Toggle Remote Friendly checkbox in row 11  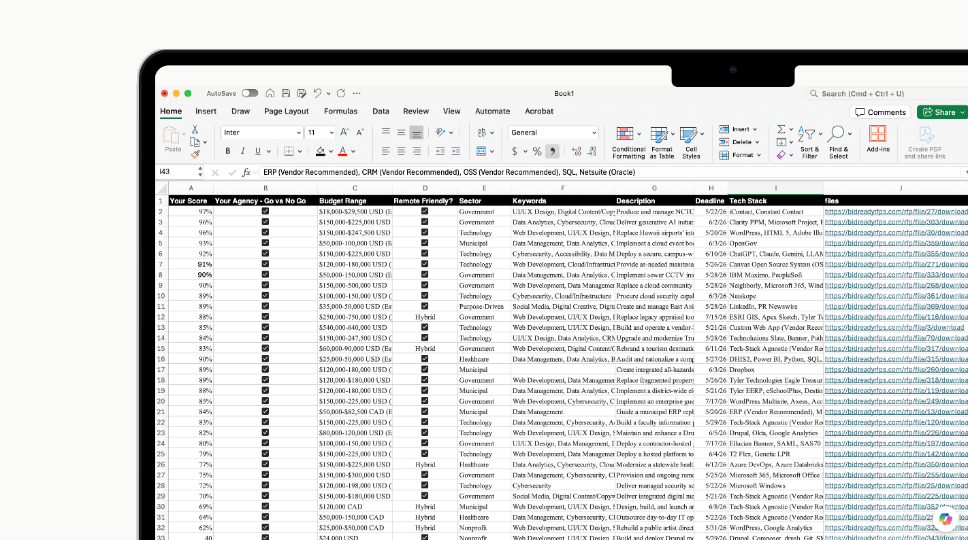[x=425, y=306]
